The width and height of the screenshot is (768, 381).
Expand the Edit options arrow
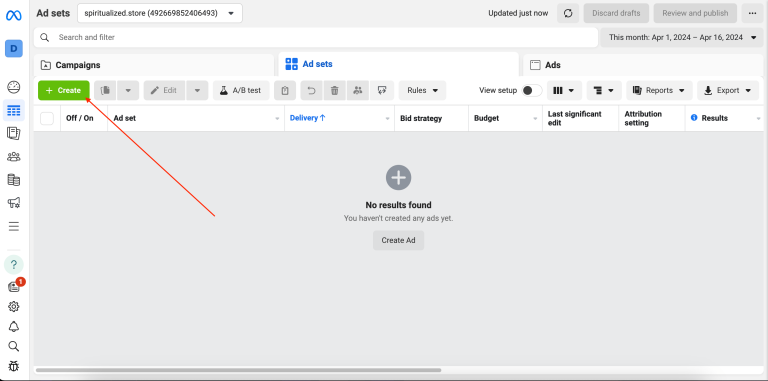click(197, 91)
